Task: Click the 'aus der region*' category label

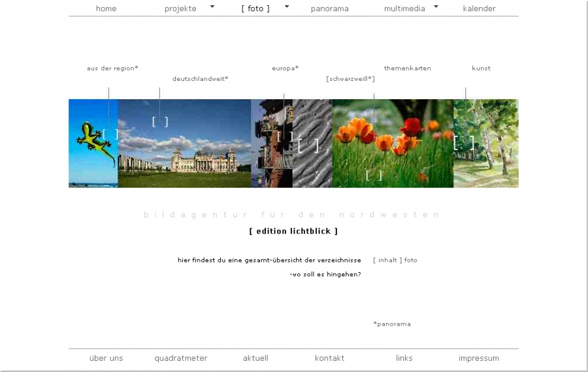Action: click(x=112, y=68)
